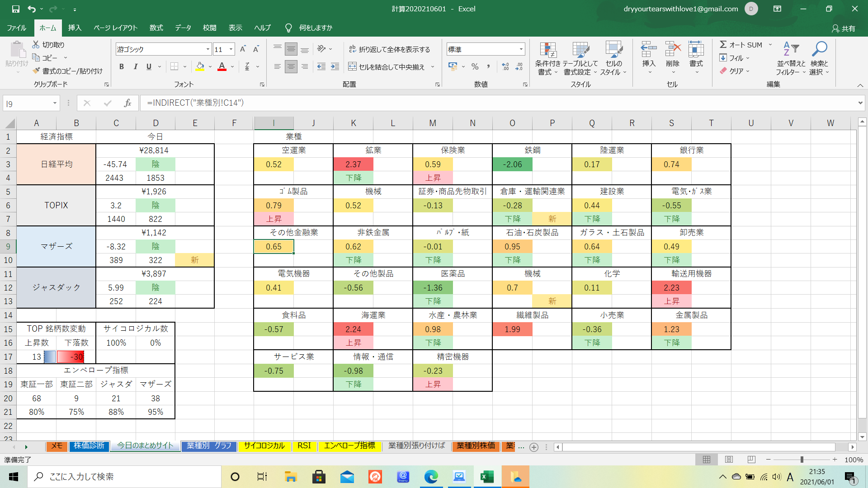Open Conditional Formatting icon
This screenshot has height=488, width=868.
pos(547,50)
